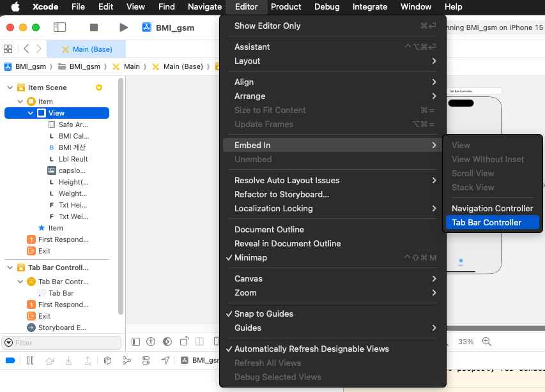This screenshot has height=392, width=545.
Task: Open the Localization Locking submenu
Action: (333, 208)
